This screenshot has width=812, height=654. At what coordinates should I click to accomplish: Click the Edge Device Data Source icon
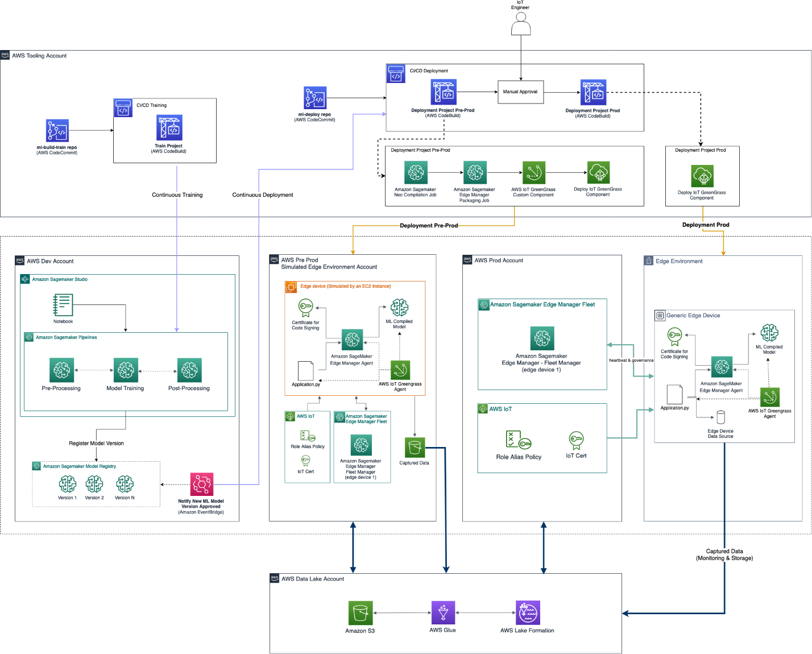pyautogui.click(x=721, y=417)
